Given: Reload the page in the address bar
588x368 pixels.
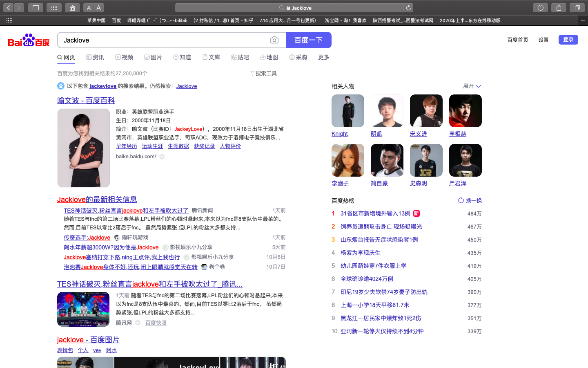Looking at the screenshot, I should (x=408, y=8).
